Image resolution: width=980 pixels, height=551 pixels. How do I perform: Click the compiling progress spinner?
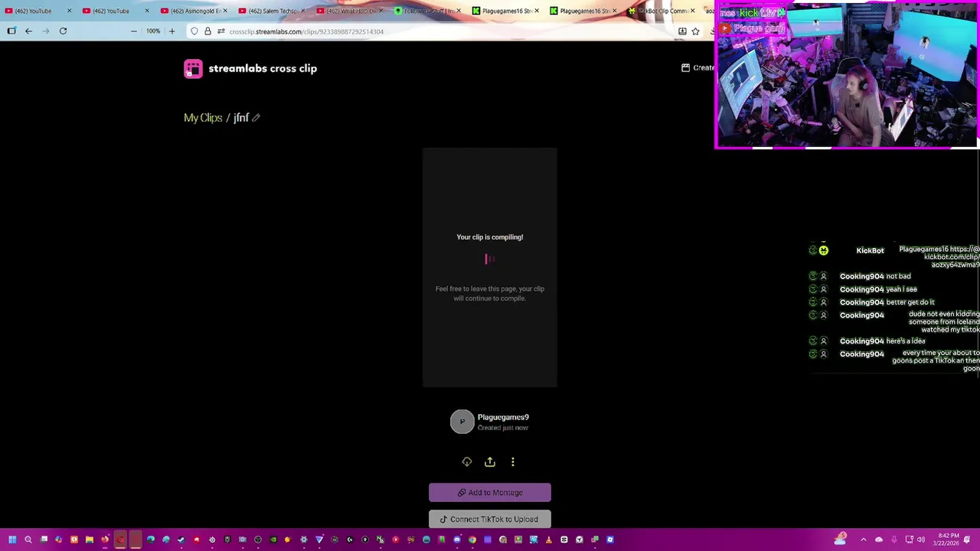click(490, 259)
